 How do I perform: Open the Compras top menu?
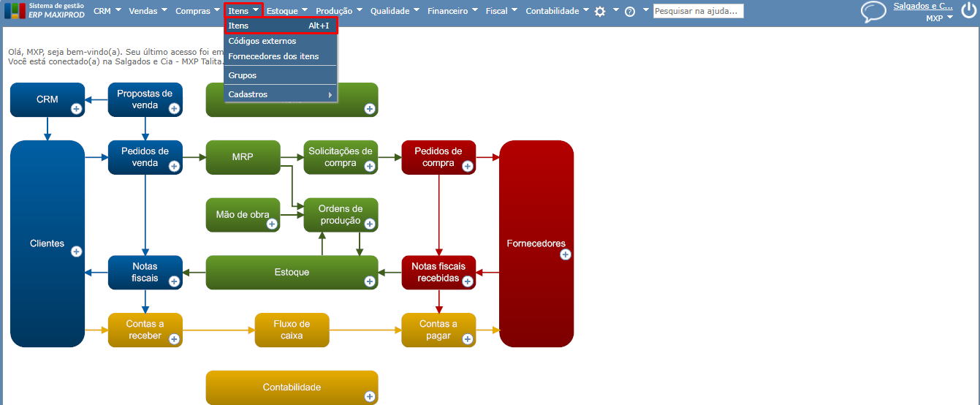[x=197, y=11]
